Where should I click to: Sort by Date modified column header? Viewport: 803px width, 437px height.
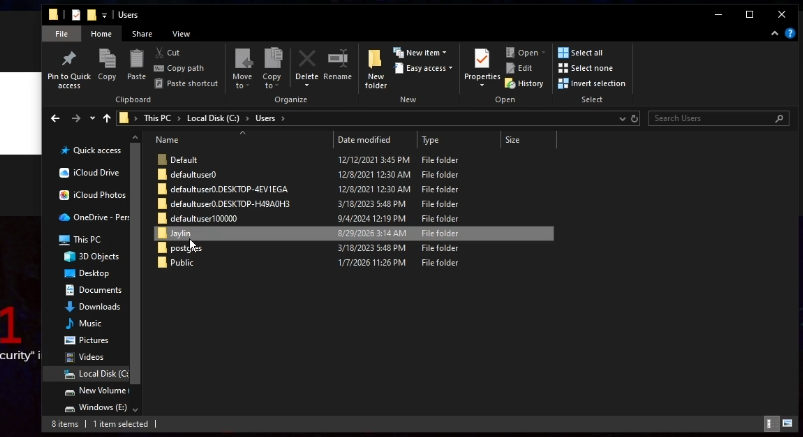pos(364,140)
